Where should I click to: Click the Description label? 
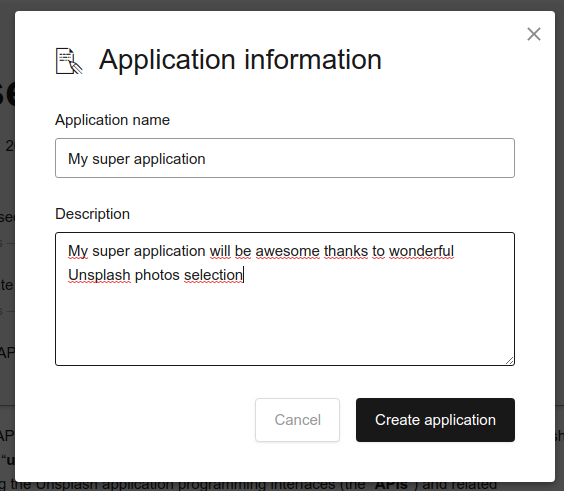click(92, 214)
